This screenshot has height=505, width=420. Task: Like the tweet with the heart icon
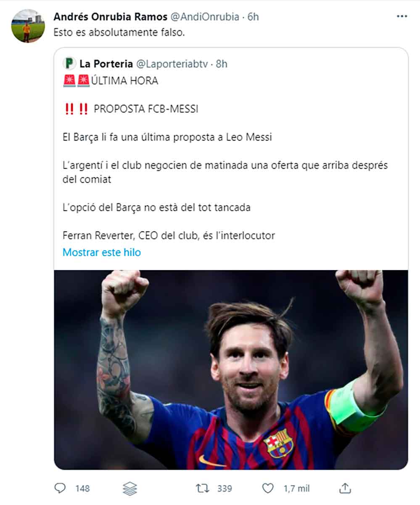268,488
